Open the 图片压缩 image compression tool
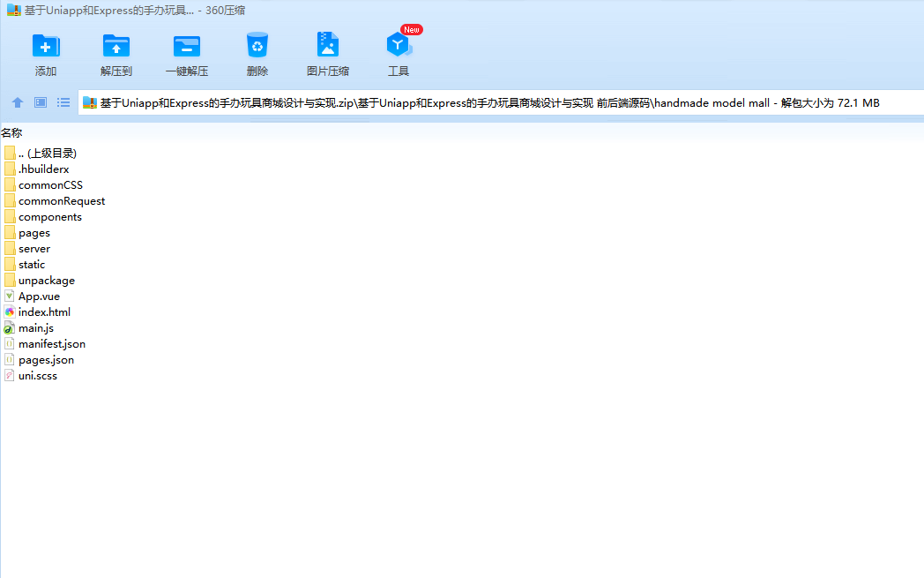This screenshot has width=924, height=578. (x=328, y=45)
